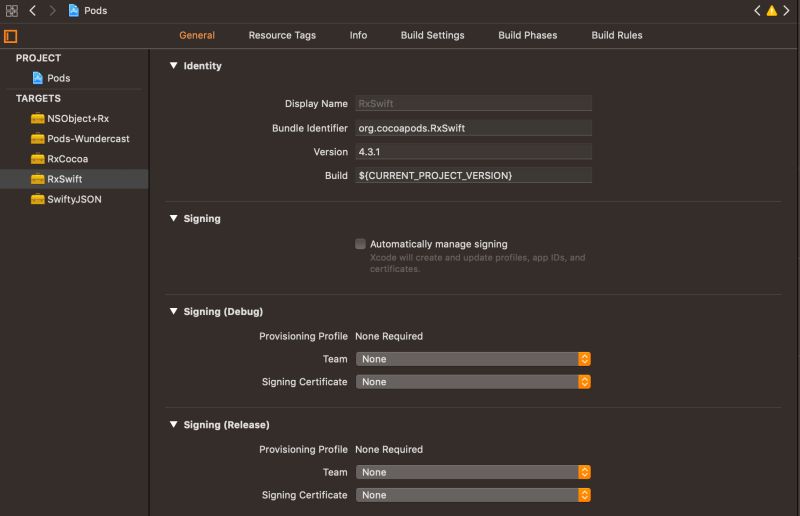Click the Pods project icon in breadcrumb
The image size is (800, 516).
coord(73,11)
